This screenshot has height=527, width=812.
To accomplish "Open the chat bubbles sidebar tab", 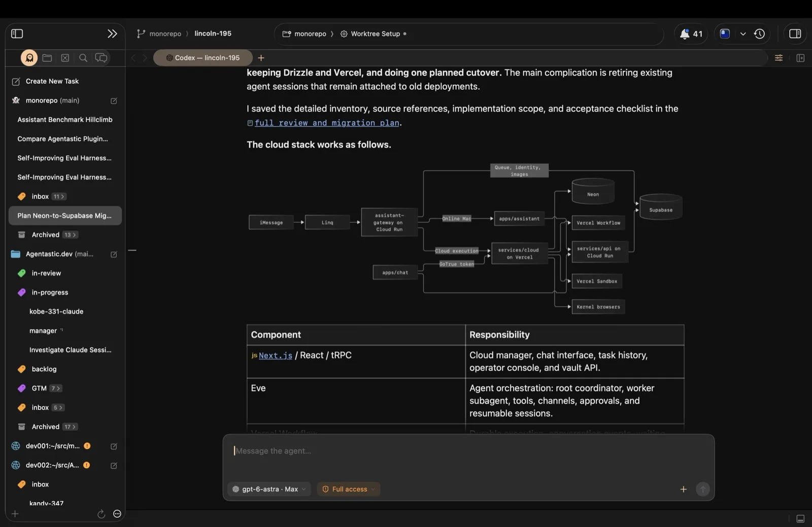I will 101,58.
